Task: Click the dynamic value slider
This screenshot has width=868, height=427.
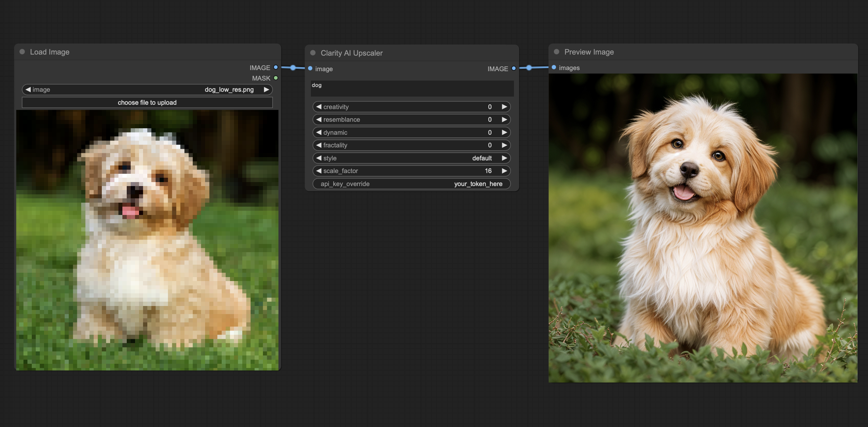Action: click(411, 133)
